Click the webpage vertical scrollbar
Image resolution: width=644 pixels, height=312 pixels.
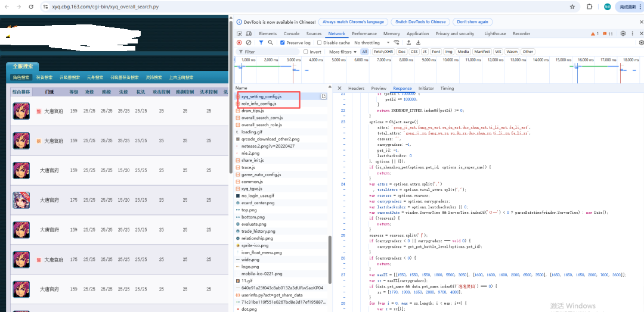[231, 96]
